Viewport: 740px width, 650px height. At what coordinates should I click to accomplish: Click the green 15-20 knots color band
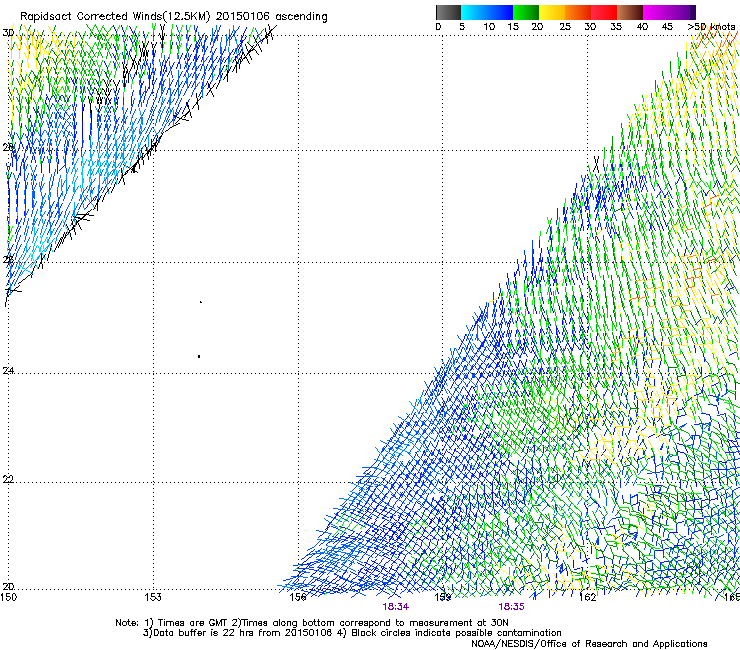(x=526, y=12)
